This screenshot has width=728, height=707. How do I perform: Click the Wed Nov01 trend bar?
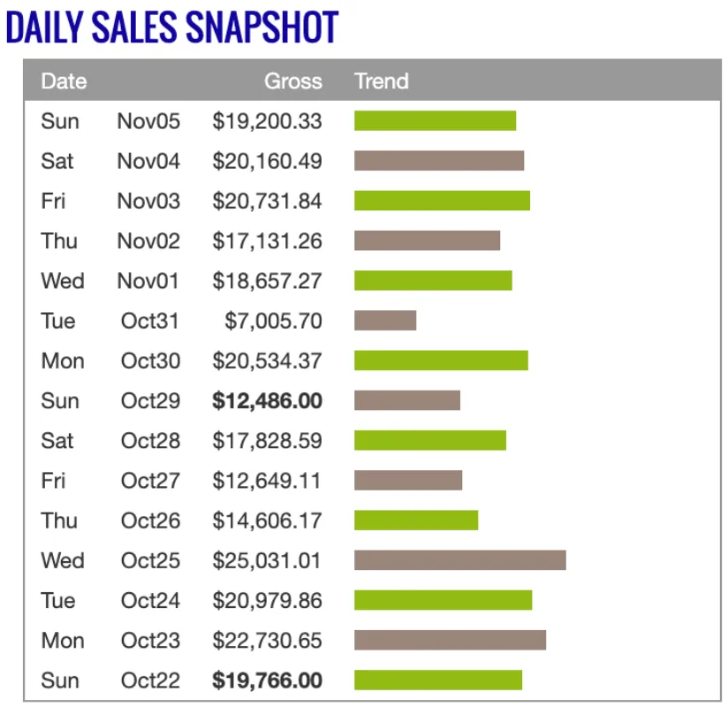pos(433,281)
